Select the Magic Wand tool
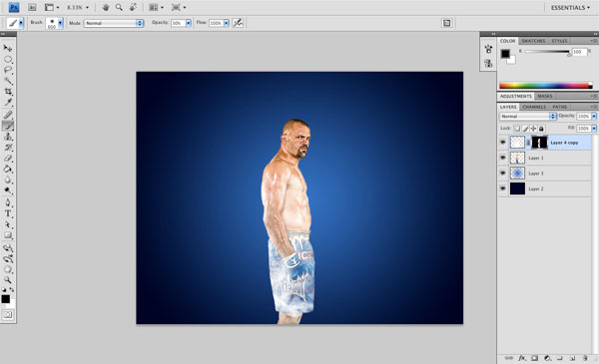Viewport: 599px width, 364px height. coord(8,81)
